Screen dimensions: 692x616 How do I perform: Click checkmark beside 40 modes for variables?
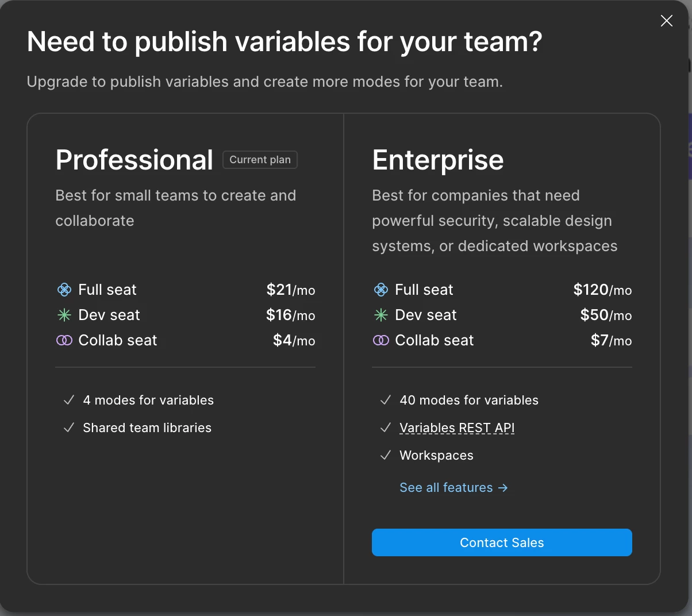386,400
